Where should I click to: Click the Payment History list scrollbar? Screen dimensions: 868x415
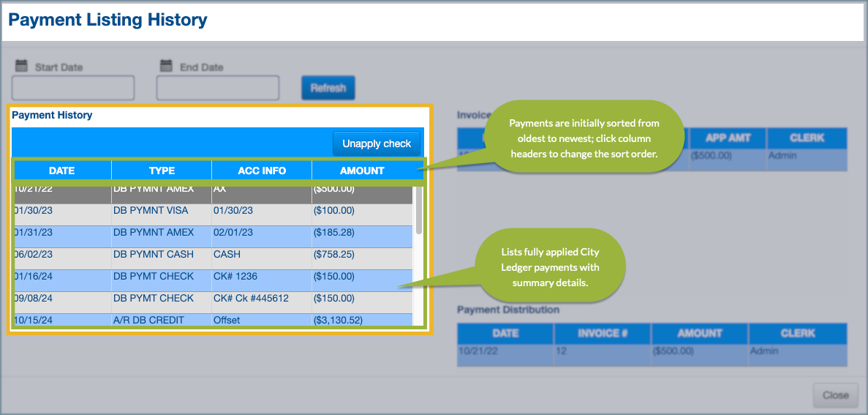coord(419,212)
